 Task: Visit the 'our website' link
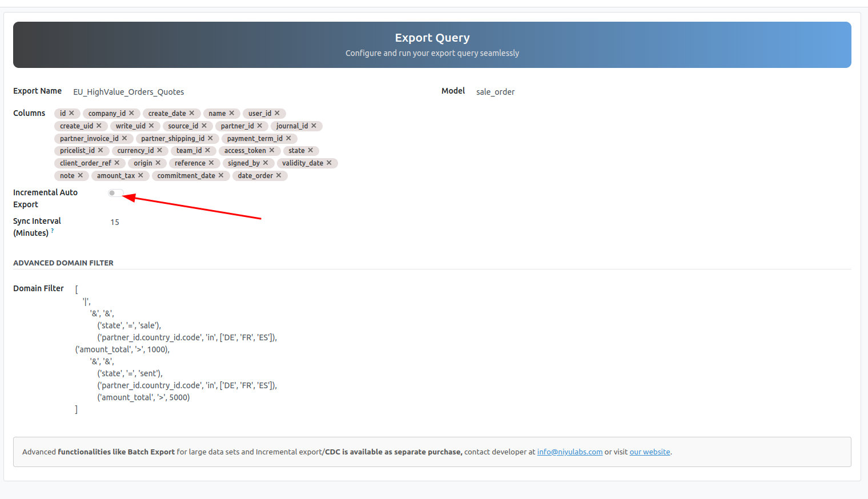649,452
